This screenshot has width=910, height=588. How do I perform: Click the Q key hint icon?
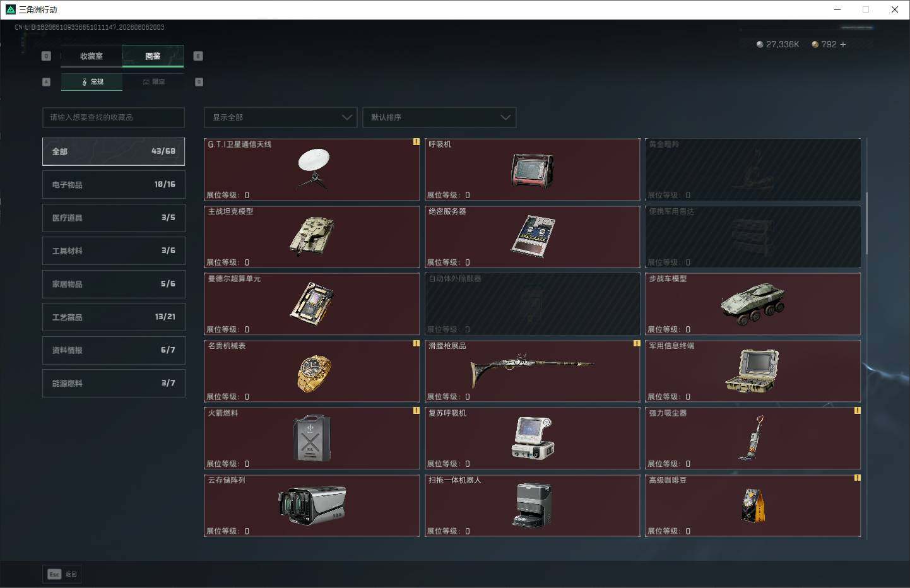pos(46,56)
